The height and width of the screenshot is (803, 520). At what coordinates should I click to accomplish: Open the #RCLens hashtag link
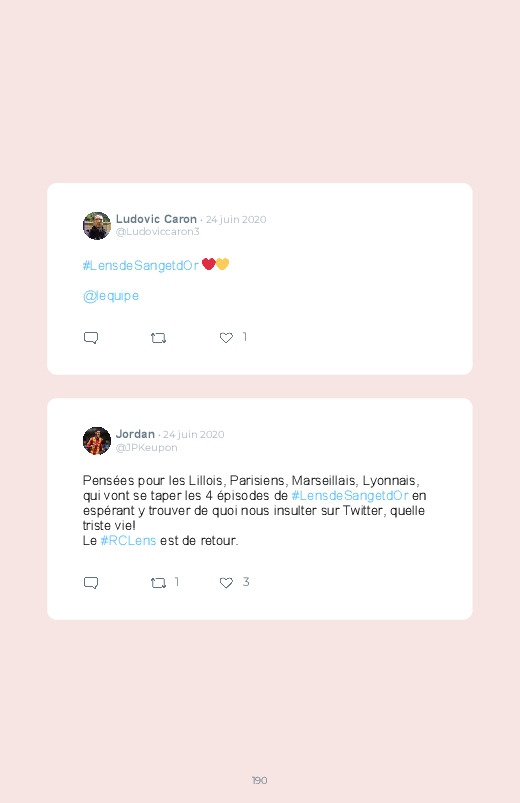(128, 541)
